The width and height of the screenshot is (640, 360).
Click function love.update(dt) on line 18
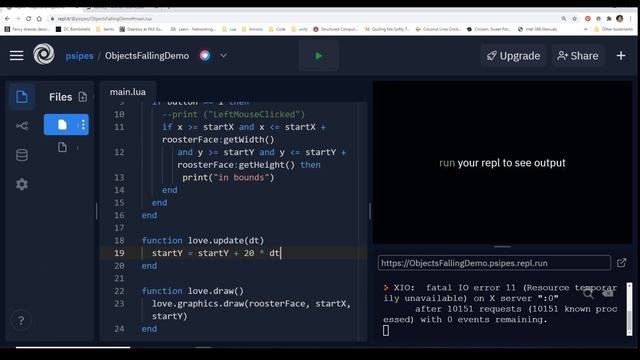point(202,240)
